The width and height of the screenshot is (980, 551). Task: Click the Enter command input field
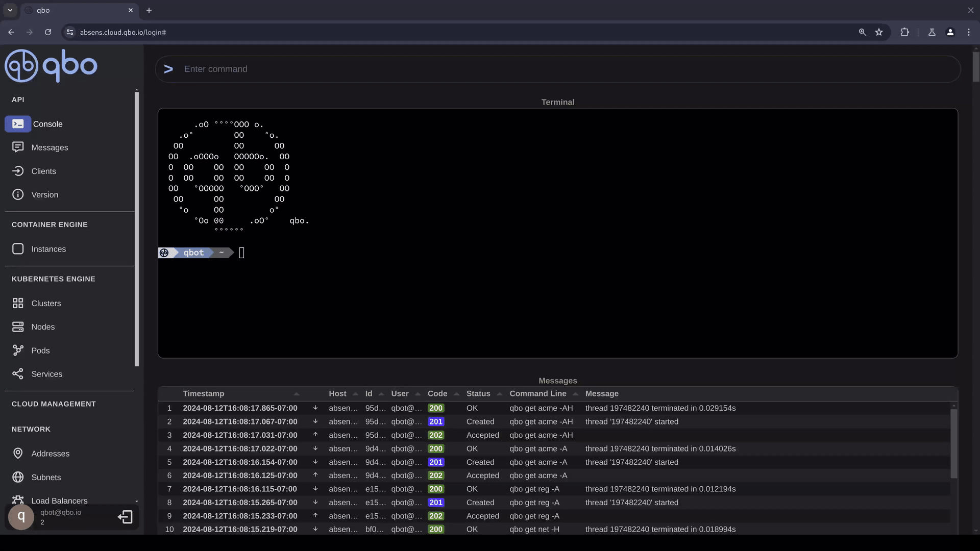pyautogui.click(x=558, y=69)
